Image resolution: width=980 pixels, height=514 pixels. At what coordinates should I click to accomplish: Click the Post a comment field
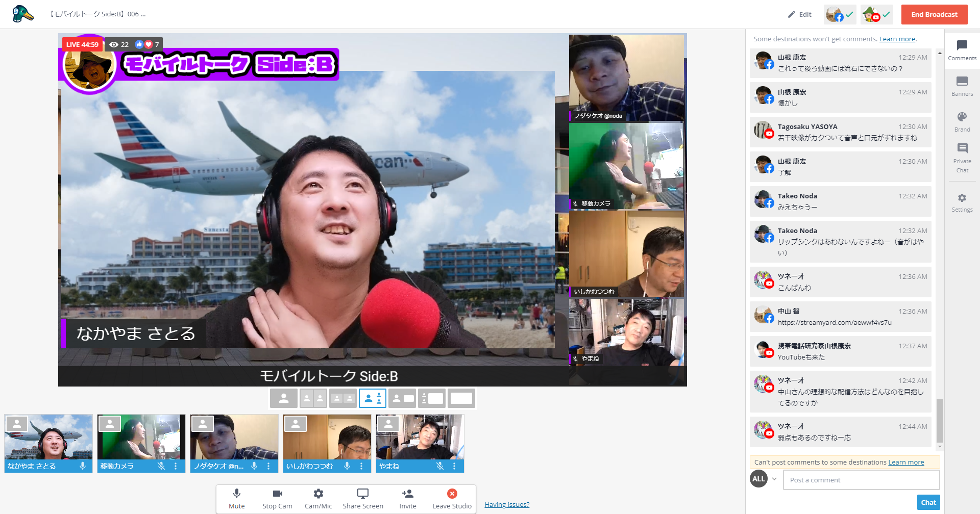tap(861, 480)
